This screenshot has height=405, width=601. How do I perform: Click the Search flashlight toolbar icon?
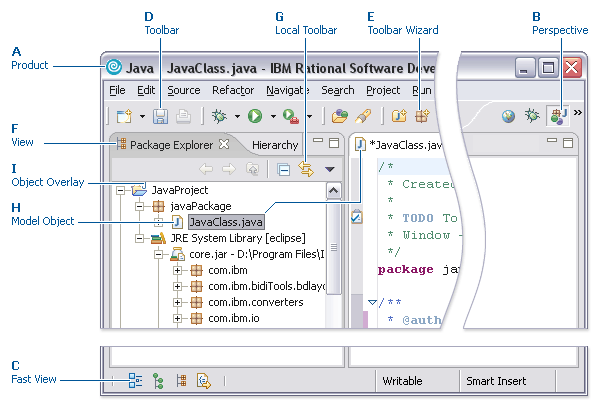[363, 116]
